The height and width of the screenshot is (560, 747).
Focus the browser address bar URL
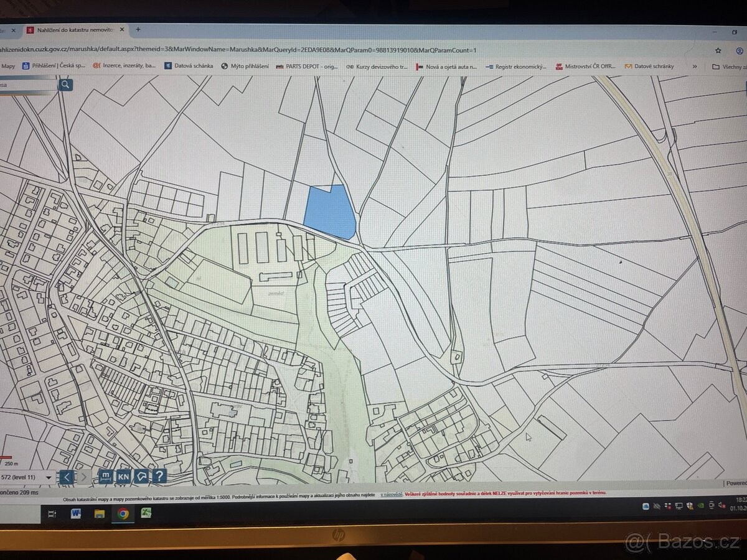point(238,50)
